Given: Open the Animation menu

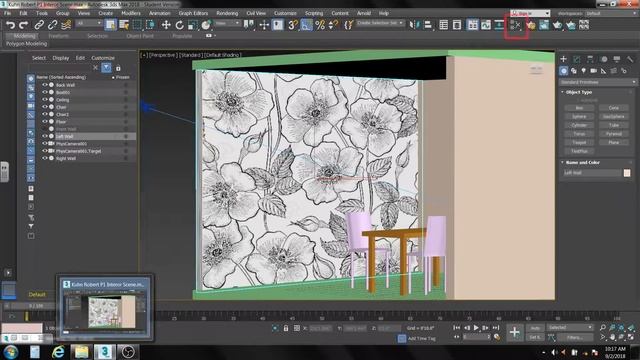Looking at the screenshot, I should (x=160, y=13).
